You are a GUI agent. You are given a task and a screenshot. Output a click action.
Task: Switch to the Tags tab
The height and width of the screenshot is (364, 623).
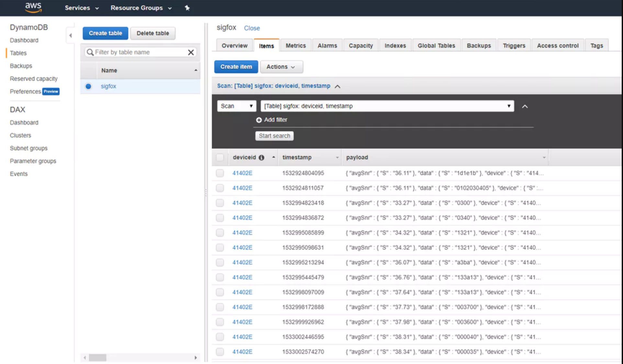(x=596, y=46)
